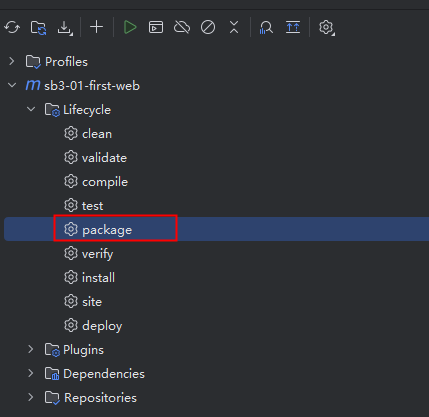
Task: Run Maven build with green arrow
Action: (130, 27)
